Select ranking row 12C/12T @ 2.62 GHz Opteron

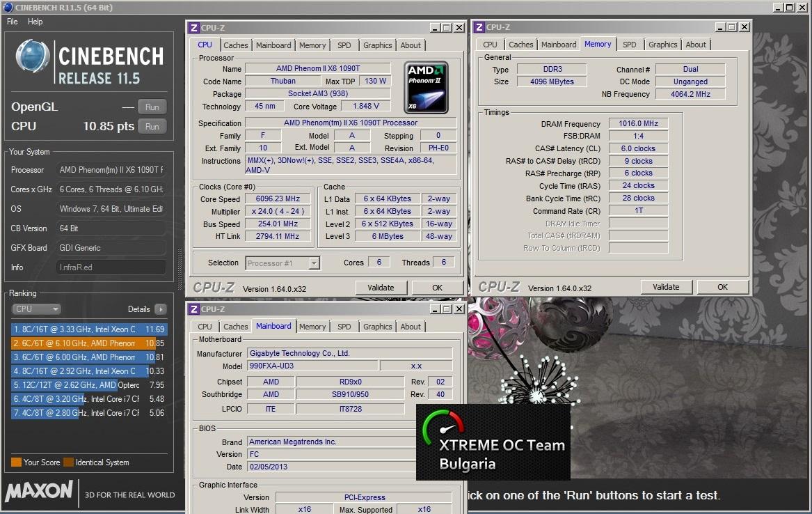click(x=89, y=385)
